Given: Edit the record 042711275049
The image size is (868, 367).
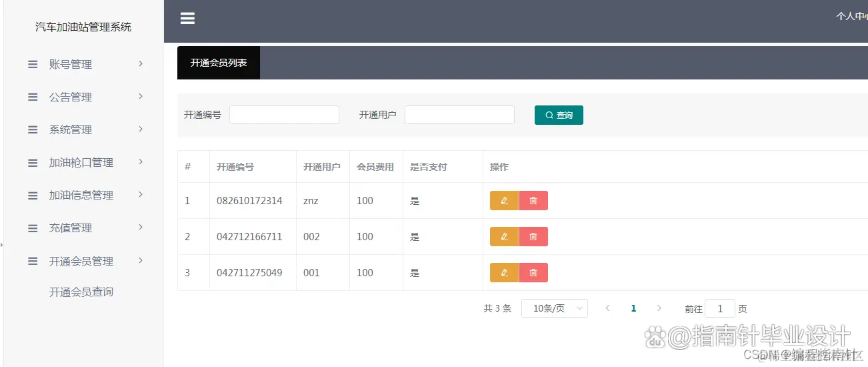Looking at the screenshot, I should click(504, 272).
